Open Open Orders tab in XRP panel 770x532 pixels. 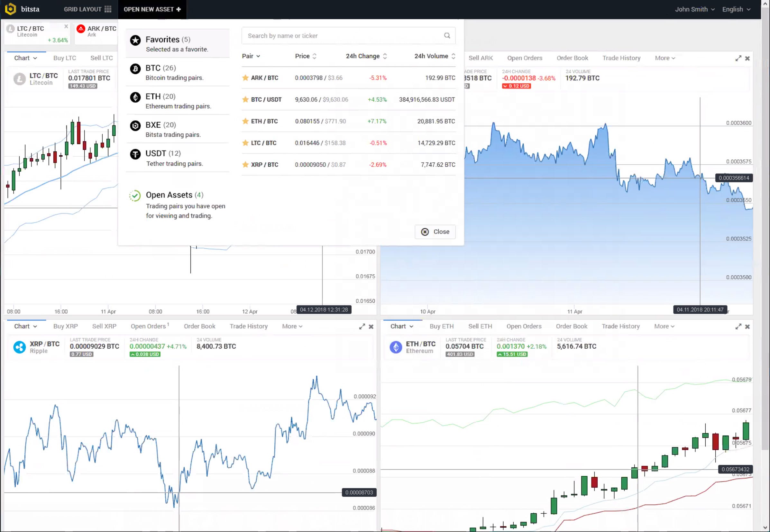pos(150,326)
